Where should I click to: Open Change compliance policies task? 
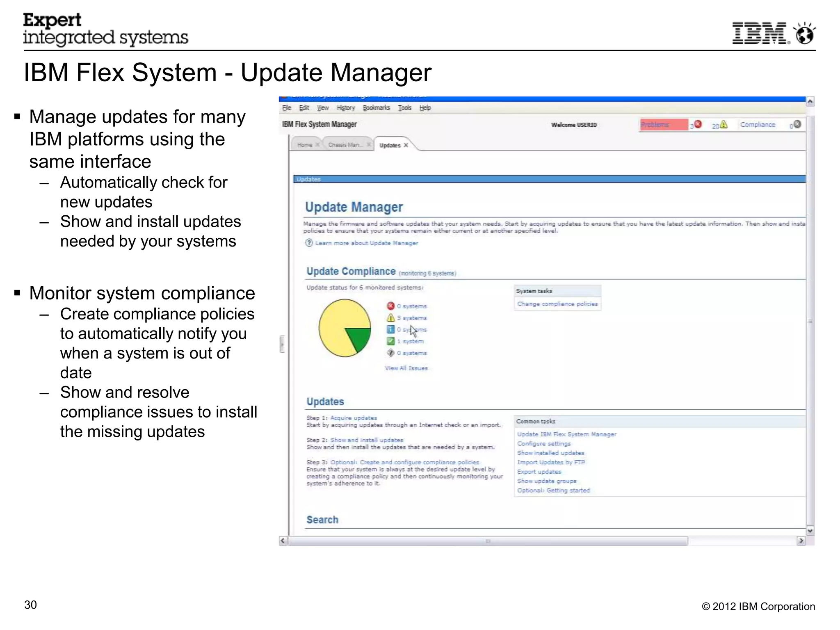pos(557,304)
